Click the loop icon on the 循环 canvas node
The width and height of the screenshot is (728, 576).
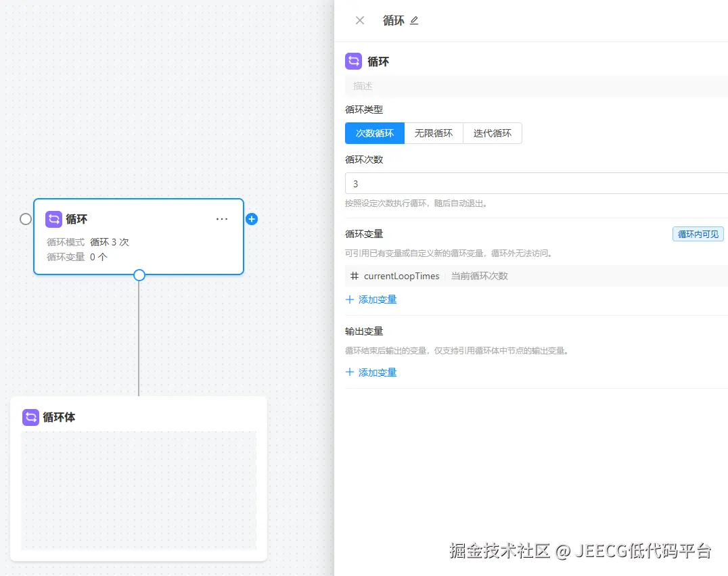(54, 219)
